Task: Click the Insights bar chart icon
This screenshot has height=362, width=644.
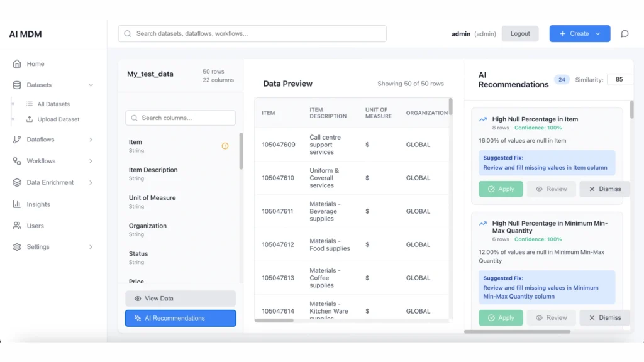Action: click(17, 204)
